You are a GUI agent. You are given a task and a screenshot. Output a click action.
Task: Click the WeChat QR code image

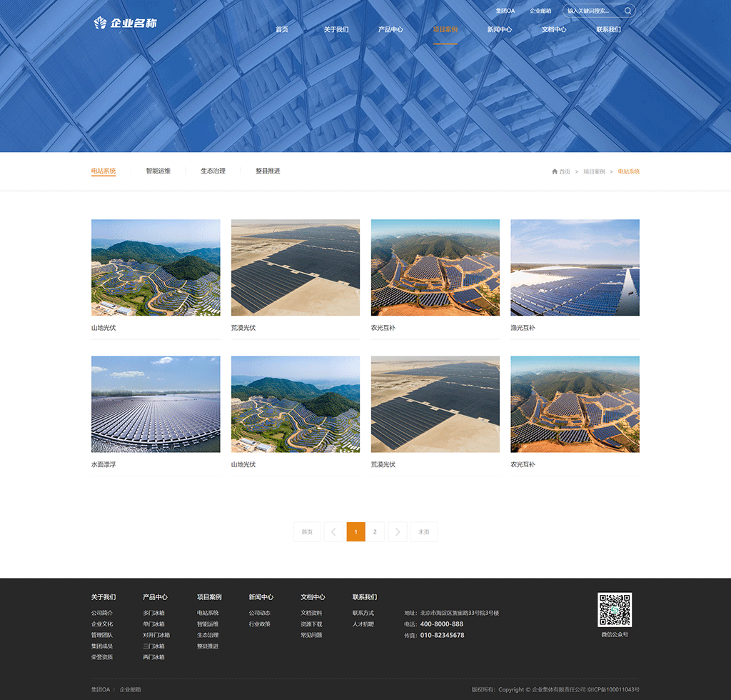(x=614, y=609)
